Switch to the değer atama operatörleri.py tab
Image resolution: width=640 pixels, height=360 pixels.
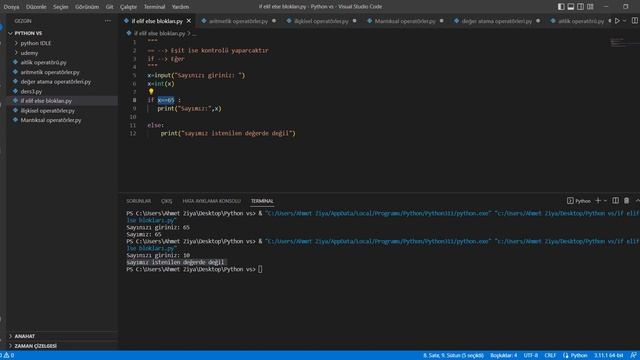[x=497, y=21]
